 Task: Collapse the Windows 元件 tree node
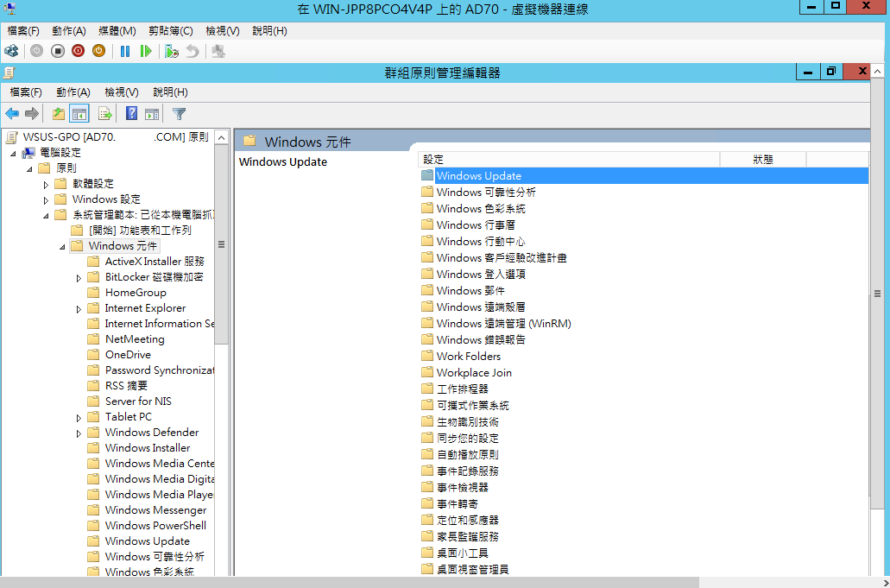click(62, 246)
